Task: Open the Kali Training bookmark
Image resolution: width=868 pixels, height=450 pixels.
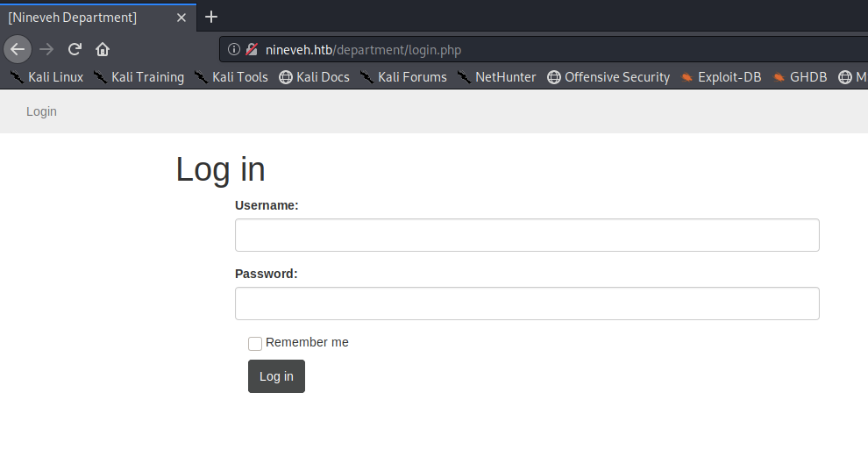Action: pyautogui.click(x=139, y=77)
